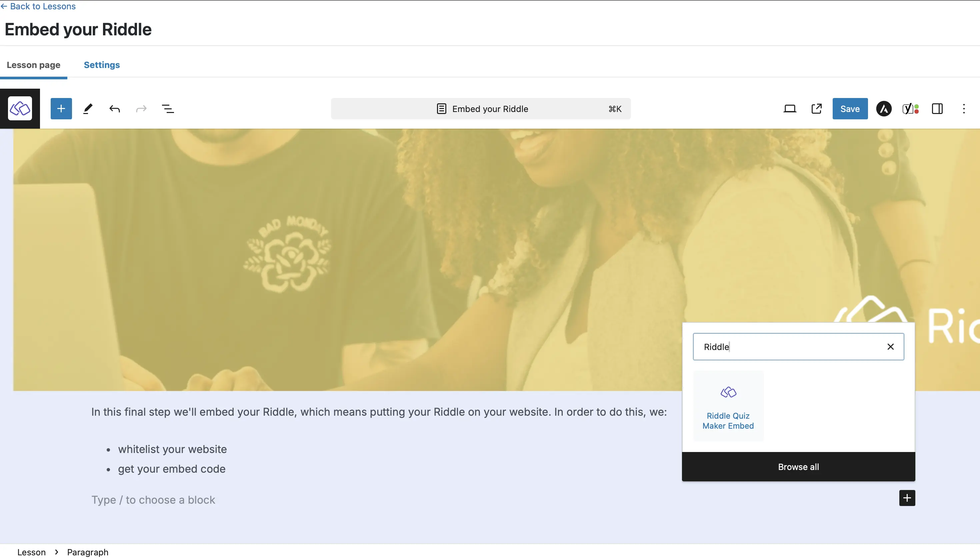Click the undo arrow icon

pyautogui.click(x=114, y=108)
